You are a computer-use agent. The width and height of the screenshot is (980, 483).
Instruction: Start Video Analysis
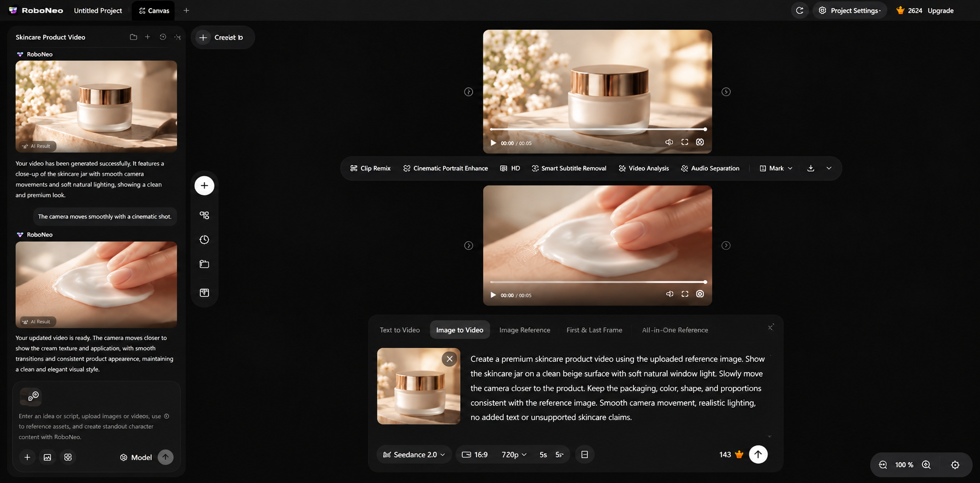(x=644, y=169)
